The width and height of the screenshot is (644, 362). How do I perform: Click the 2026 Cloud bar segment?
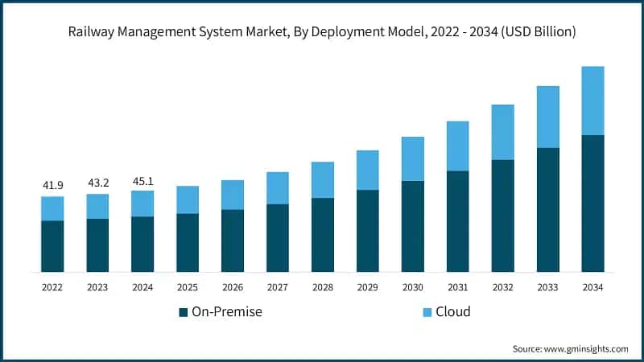[233, 195]
